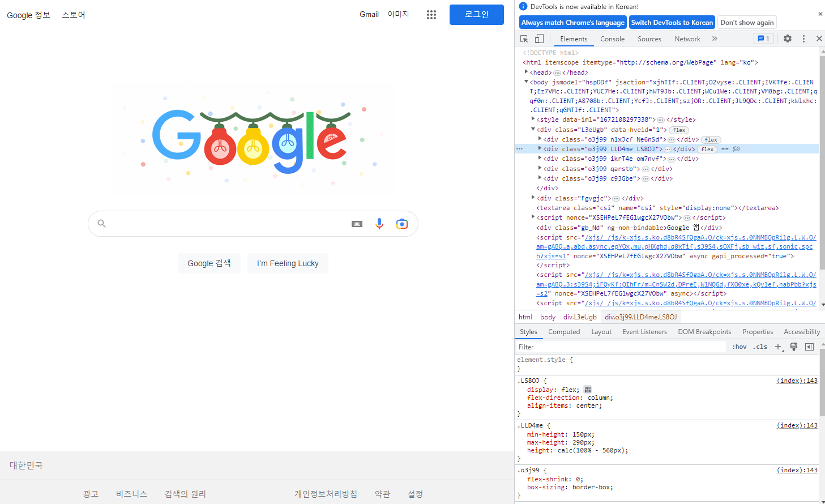Toggle the device toolbar in DevTools

coord(539,39)
